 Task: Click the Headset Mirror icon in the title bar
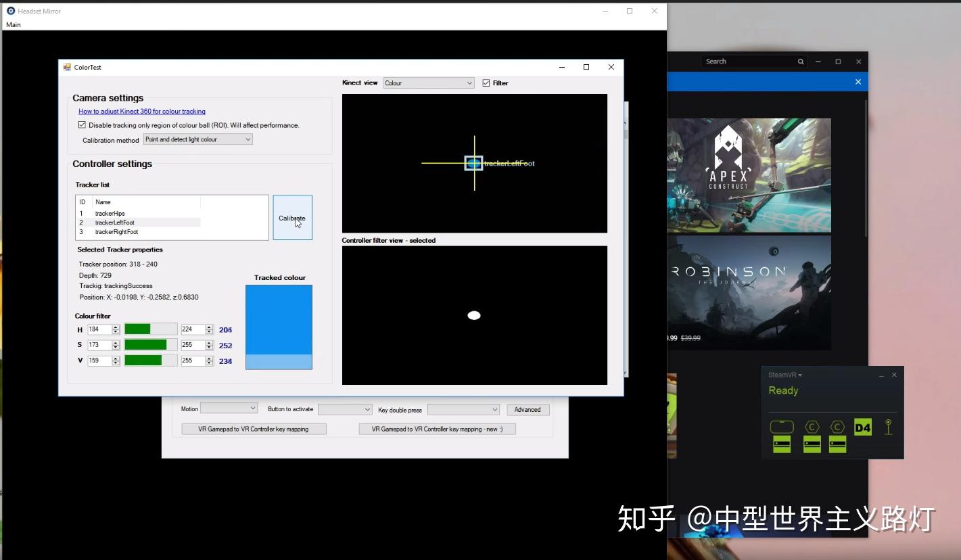9,11
